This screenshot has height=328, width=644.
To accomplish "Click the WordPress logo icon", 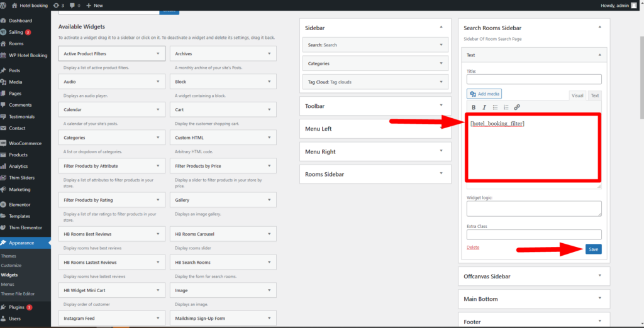I will 5,5.
